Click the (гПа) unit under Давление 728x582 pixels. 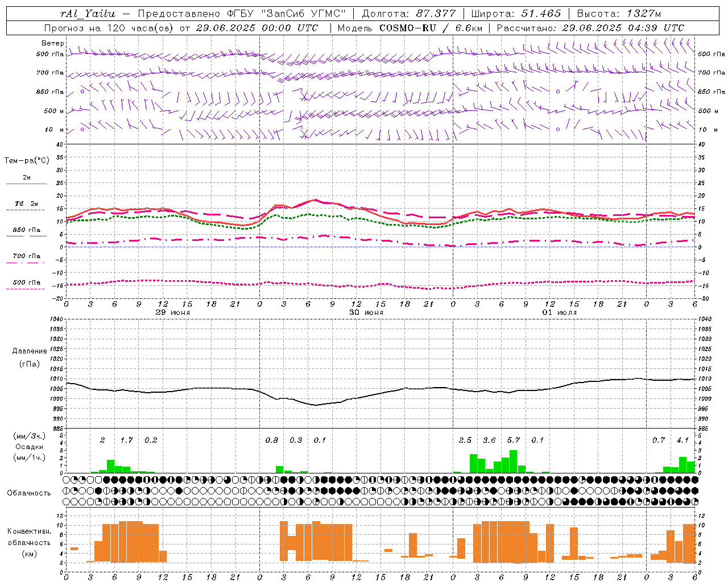click(30, 364)
